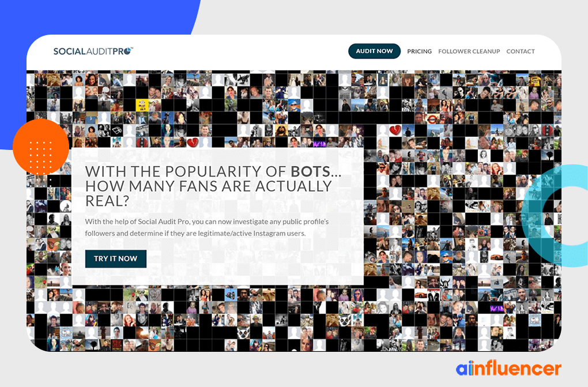Viewport: 588px width, 387px height.
Task: Click the ainfluencer logo
Action: click(508, 368)
